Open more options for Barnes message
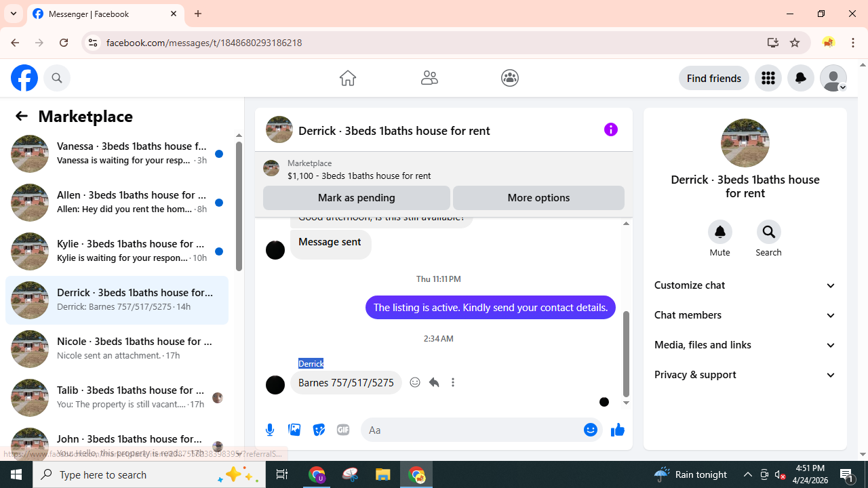The width and height of the screenshot is (868, 488). tap(453, 382)
